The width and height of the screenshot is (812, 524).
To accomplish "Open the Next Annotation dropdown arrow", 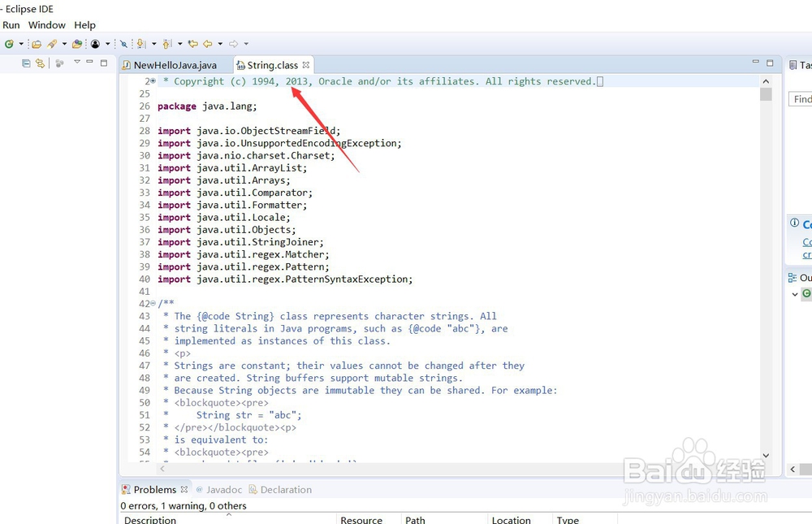I will pyautogui.click(x=153, y=44).
